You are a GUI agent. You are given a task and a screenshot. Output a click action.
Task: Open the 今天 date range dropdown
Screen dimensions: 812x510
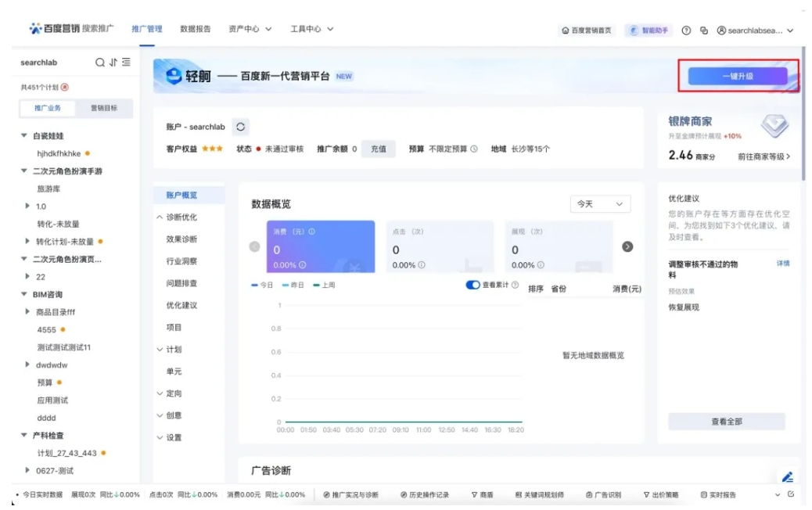coord(600,204)
